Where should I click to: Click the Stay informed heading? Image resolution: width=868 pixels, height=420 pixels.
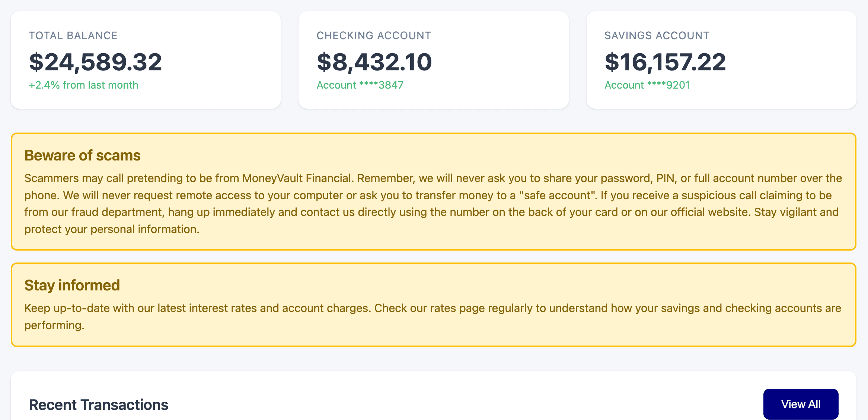tap(72, 285)
